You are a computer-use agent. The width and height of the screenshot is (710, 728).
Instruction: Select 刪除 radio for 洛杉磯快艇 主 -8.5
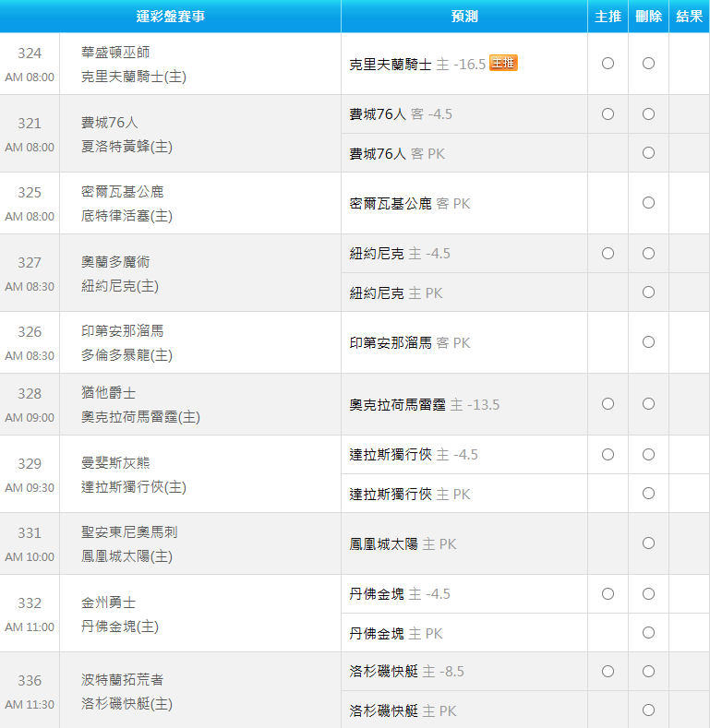click(x=648, y=671)
